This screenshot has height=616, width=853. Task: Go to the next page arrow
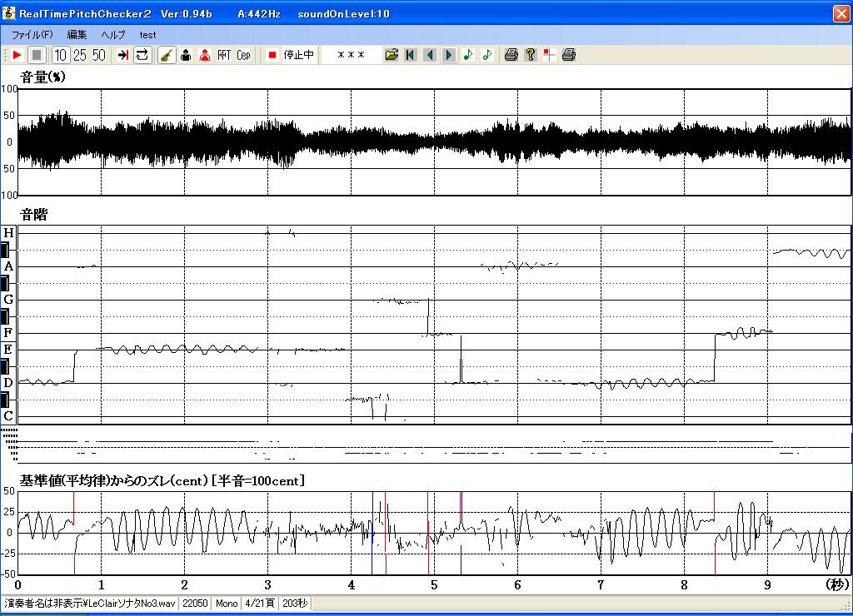(x=449, y=55)
